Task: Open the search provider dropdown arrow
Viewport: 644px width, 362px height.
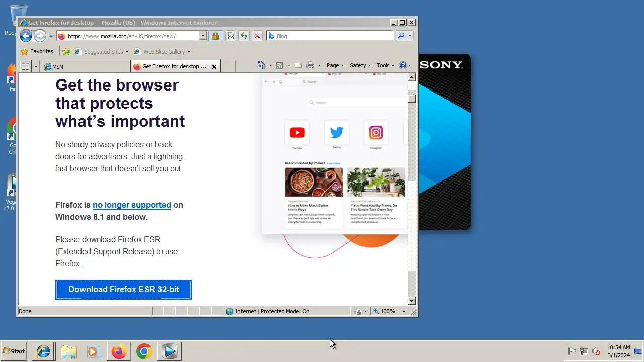Action: [410, 36]
